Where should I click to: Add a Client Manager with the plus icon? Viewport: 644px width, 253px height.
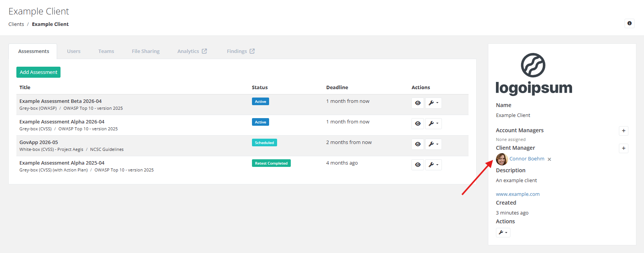(623, 148)
